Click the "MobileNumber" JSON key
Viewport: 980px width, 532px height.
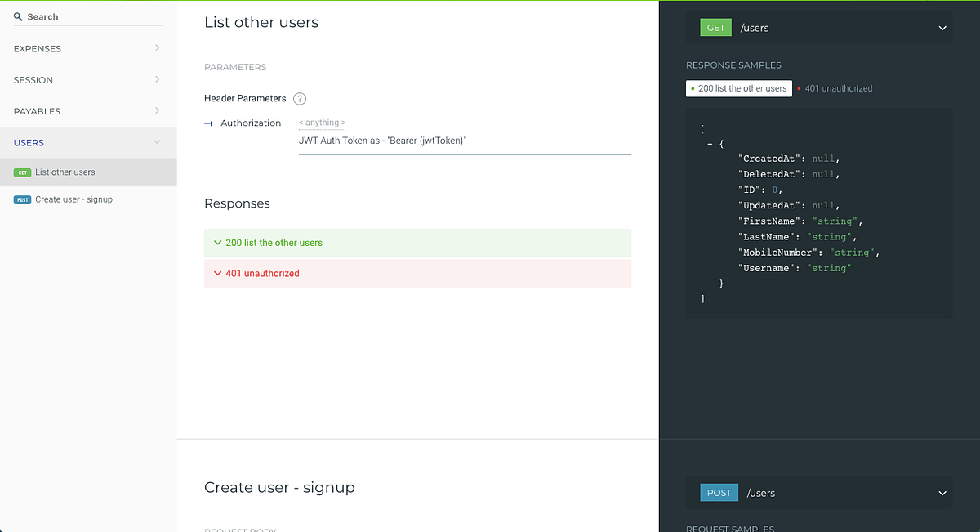777,253
